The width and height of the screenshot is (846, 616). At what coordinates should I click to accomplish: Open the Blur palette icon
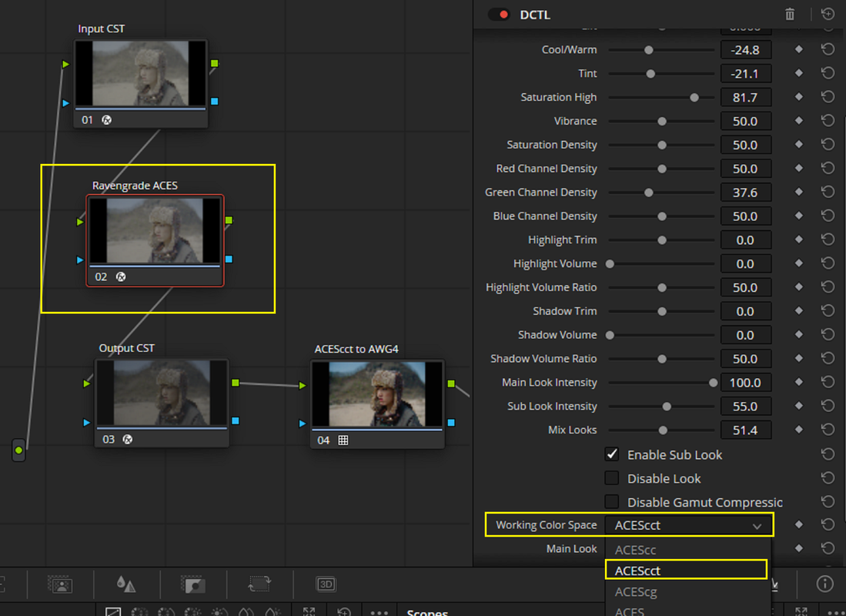tap(126, 584)
